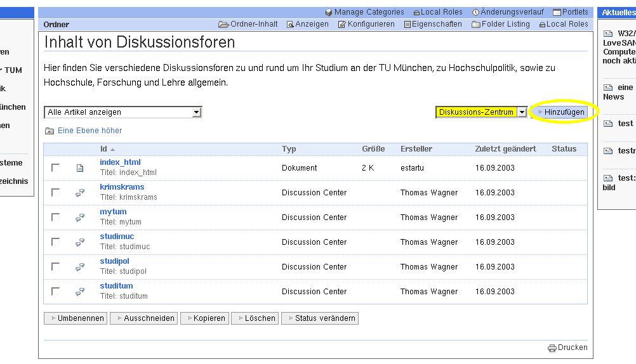Click the clock icon for Änderungsverlauf
Viewport: 636px width, 364px height.
(476, 12)
